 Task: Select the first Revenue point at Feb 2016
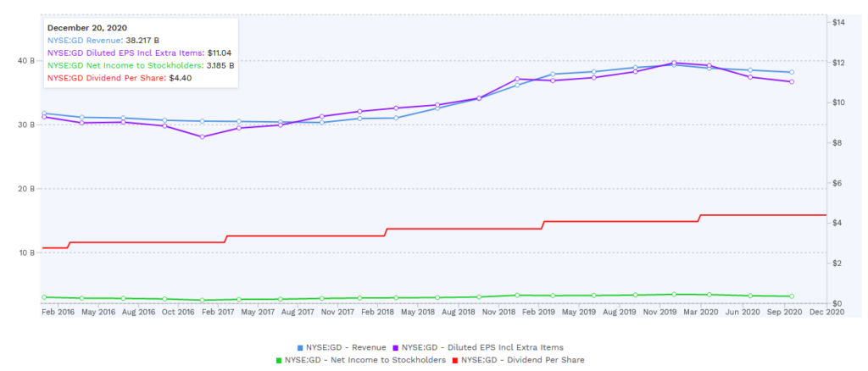coord(44,114)
